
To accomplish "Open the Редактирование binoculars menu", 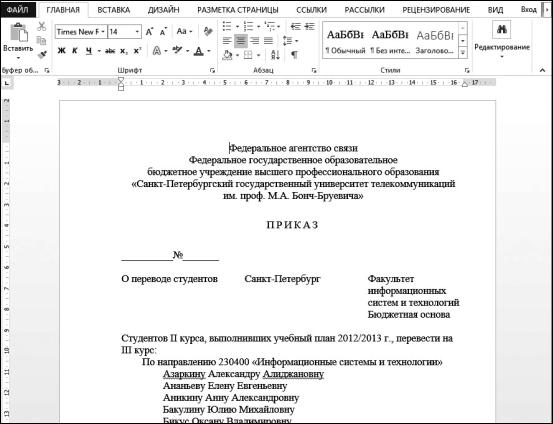I will click(502, 41).
